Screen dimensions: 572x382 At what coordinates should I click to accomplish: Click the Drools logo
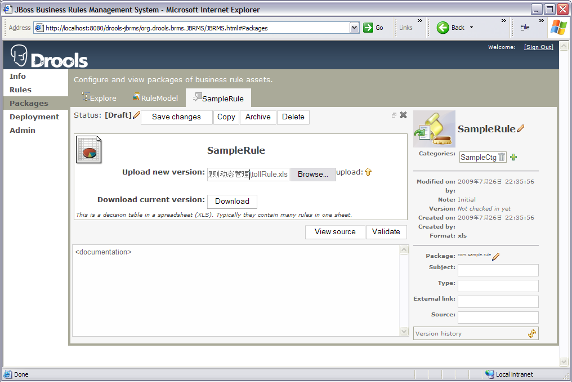(49, 56)
